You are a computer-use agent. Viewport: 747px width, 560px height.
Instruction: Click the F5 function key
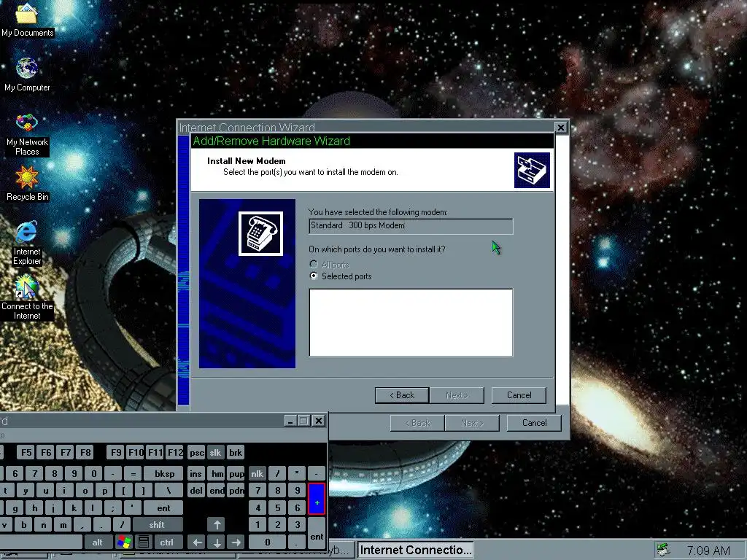click(26, 452)
